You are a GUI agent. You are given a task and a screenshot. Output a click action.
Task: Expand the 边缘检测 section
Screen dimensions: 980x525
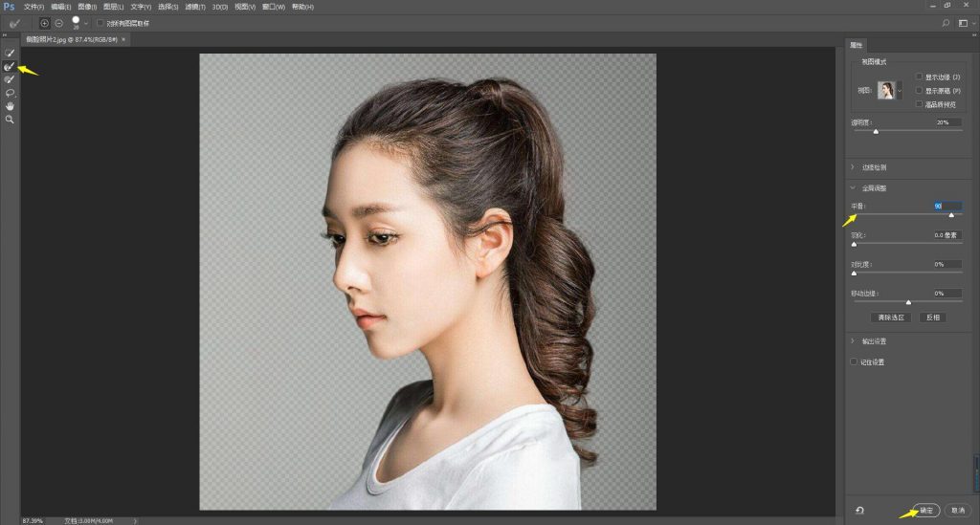853,167
